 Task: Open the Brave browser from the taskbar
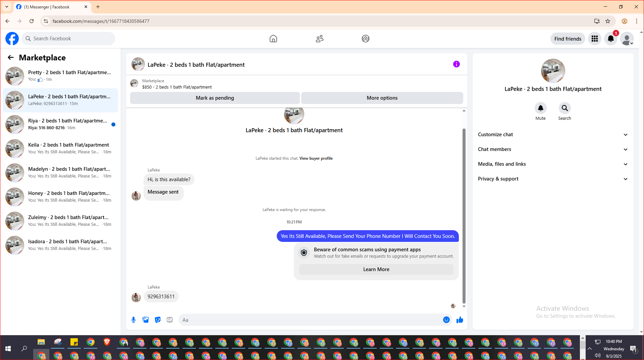point(107,342)
